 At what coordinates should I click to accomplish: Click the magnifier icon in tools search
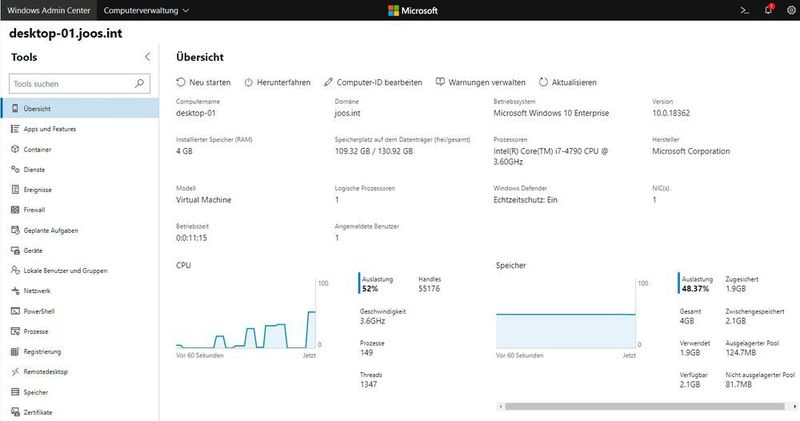(x=139, y=83)
